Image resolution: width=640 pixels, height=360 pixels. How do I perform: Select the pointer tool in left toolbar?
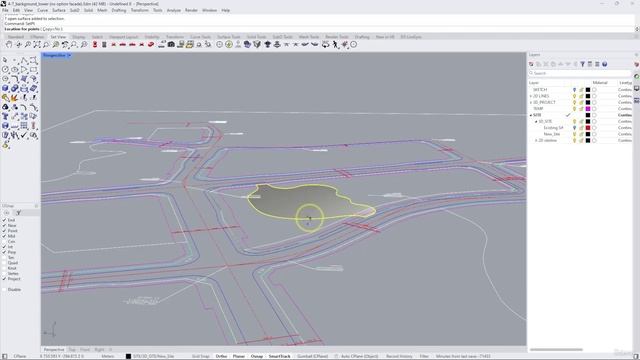5,60
